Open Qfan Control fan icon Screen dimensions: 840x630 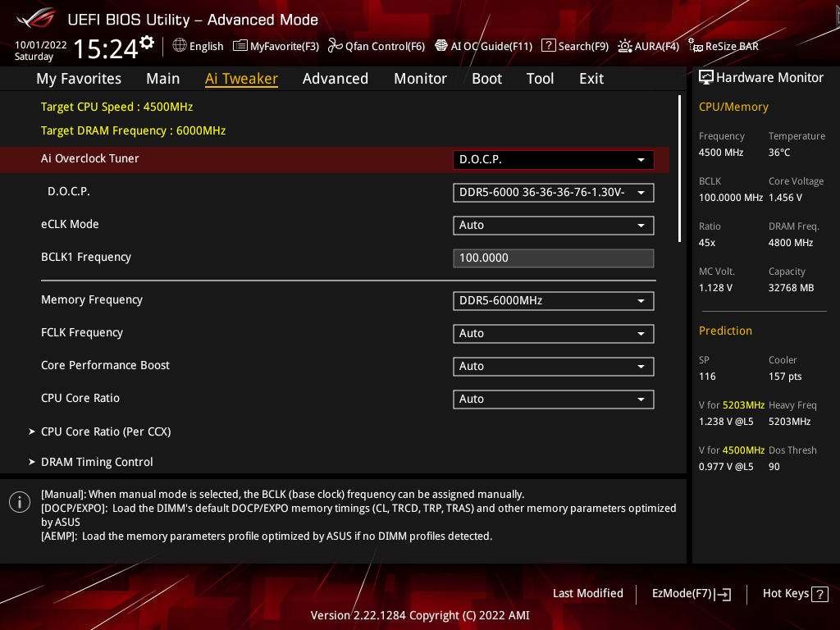click(x=335, y=46)
